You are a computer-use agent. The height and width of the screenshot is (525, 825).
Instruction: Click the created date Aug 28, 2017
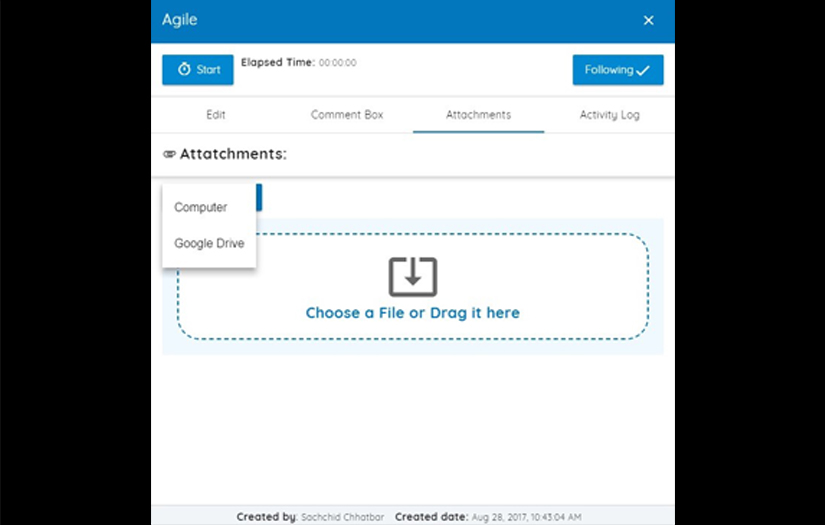point(526,517)
